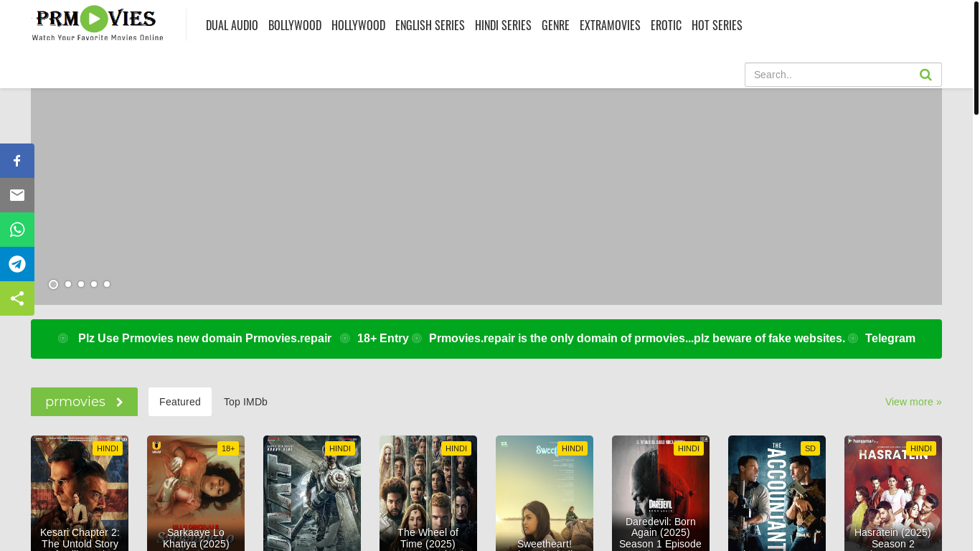Share page via Telegram sidebar icon
Screen dimensions: 980x551
tap(17, 264)
